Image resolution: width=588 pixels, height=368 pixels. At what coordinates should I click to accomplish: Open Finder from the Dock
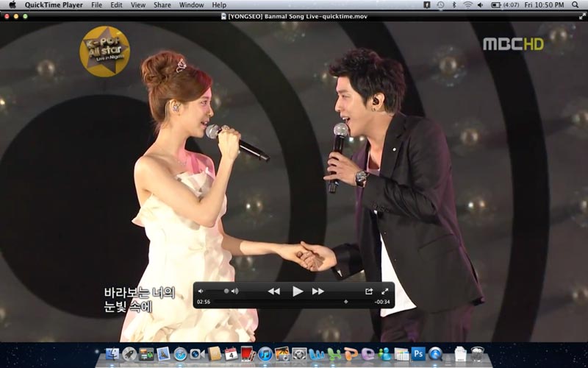(x=112, y=354)
